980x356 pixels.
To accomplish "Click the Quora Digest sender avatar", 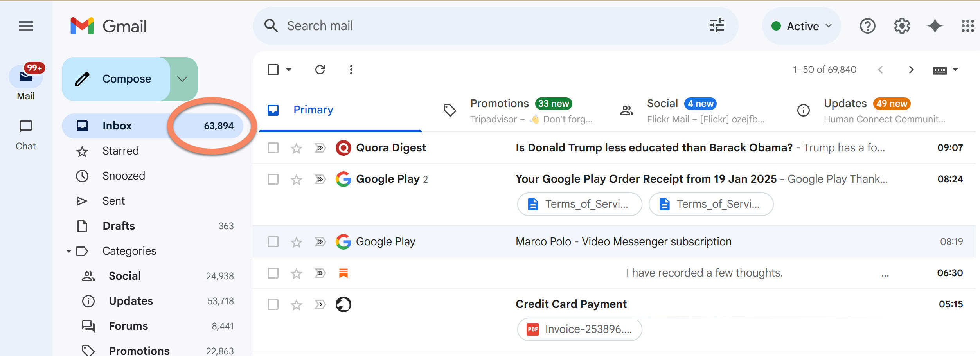I will tap(343, 148).
